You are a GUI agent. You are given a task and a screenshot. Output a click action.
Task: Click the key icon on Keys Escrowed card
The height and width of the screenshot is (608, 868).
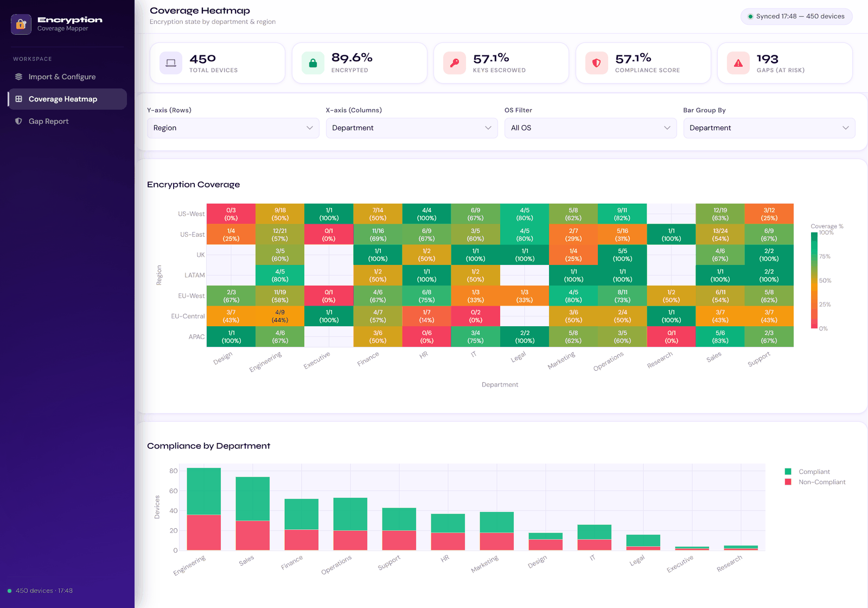pyautogui.click(x=455, y=63)
